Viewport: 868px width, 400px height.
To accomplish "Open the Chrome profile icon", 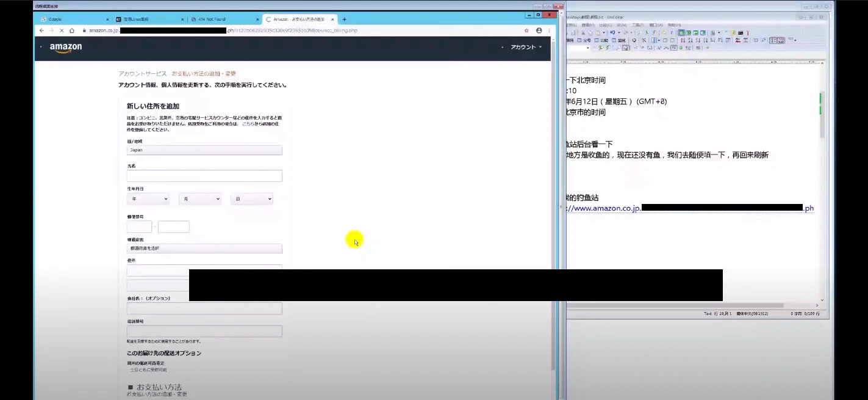I will click(x=539, y=30).
